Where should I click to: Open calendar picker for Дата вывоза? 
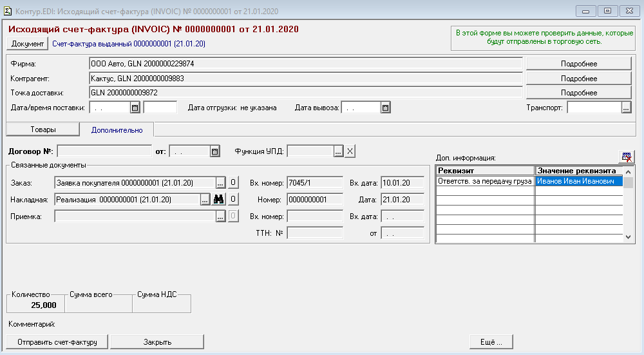pyautogui.click(x=385, y=108)
